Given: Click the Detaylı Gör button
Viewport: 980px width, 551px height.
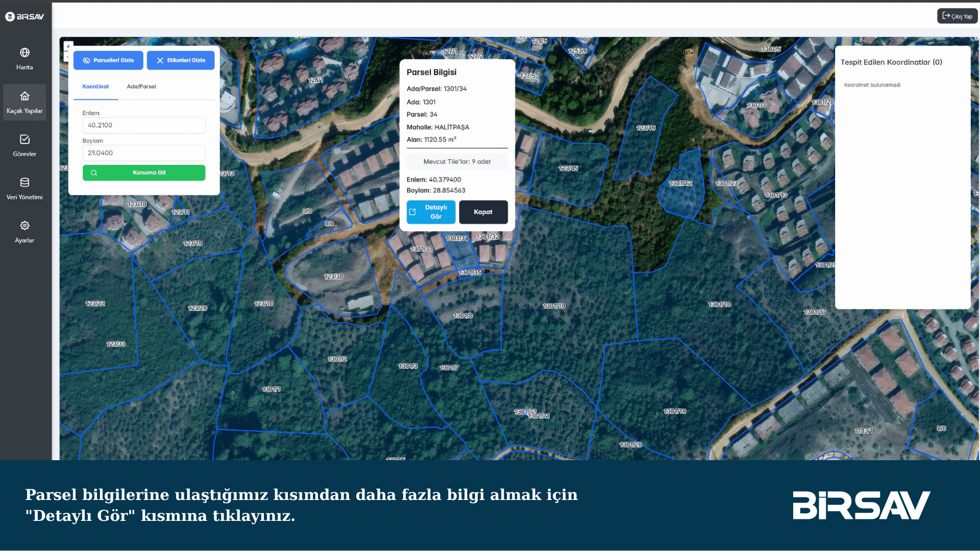Looking at the screenshot, I should point(431,212).
